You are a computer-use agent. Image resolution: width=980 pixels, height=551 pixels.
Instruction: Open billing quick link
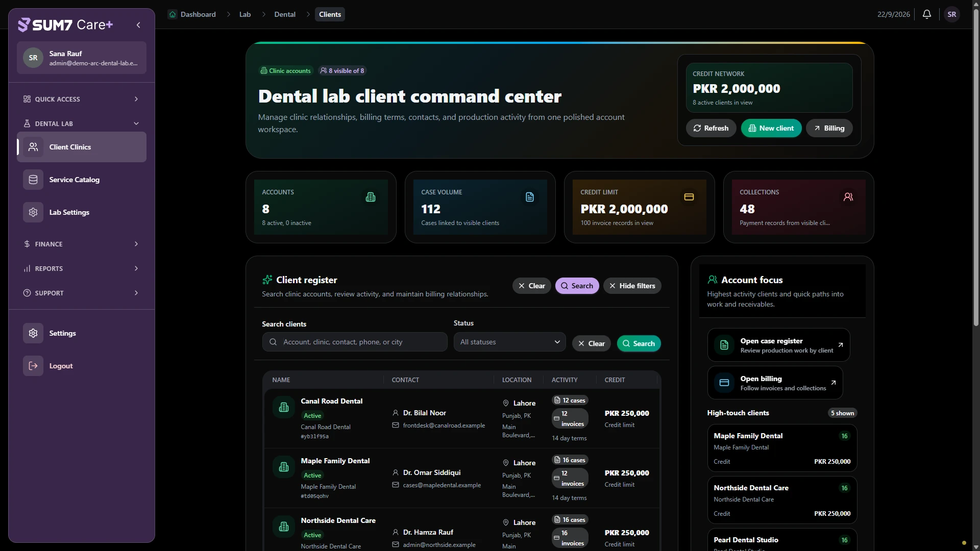(775, 383)
